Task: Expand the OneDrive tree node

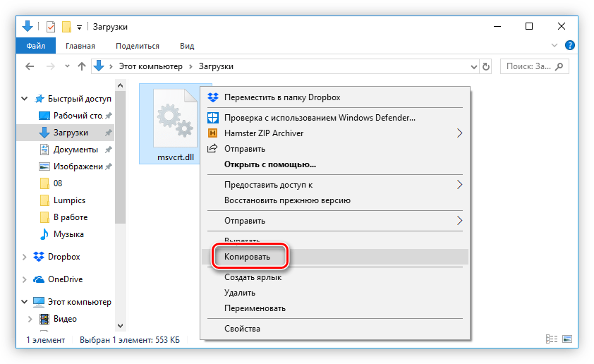Action: click(x=25, y=279)
